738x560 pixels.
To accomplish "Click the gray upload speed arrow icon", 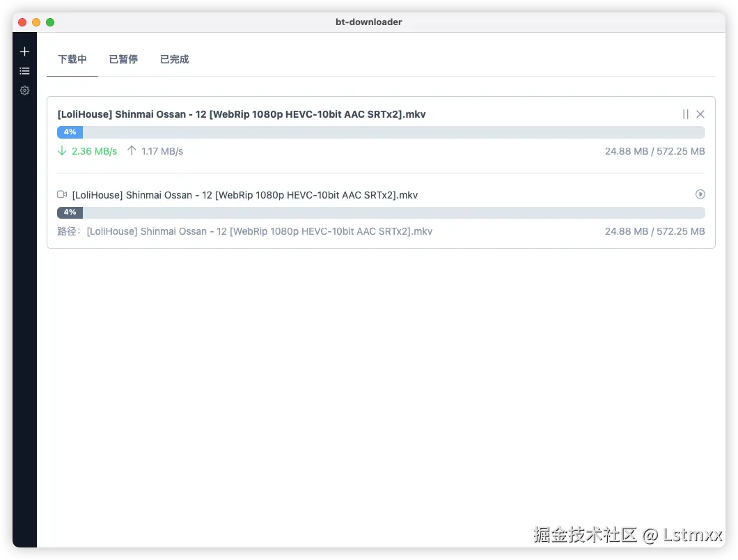I will (x=132, y=150).
